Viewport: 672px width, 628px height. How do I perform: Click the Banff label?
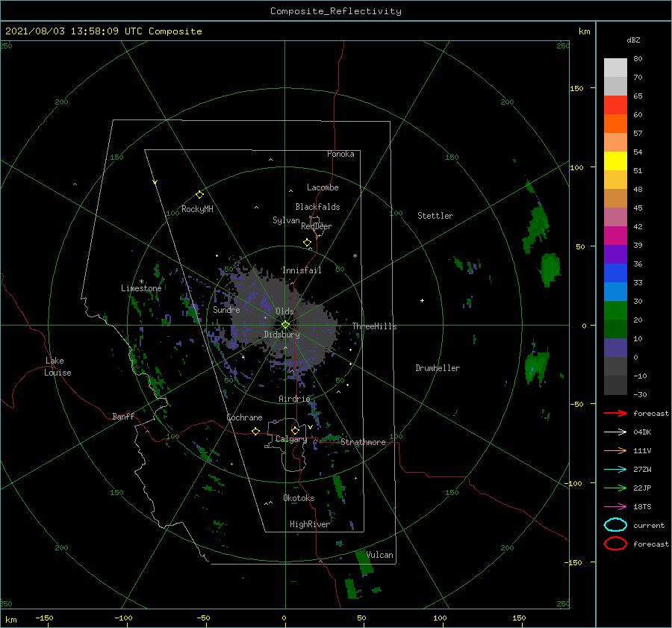123,417
